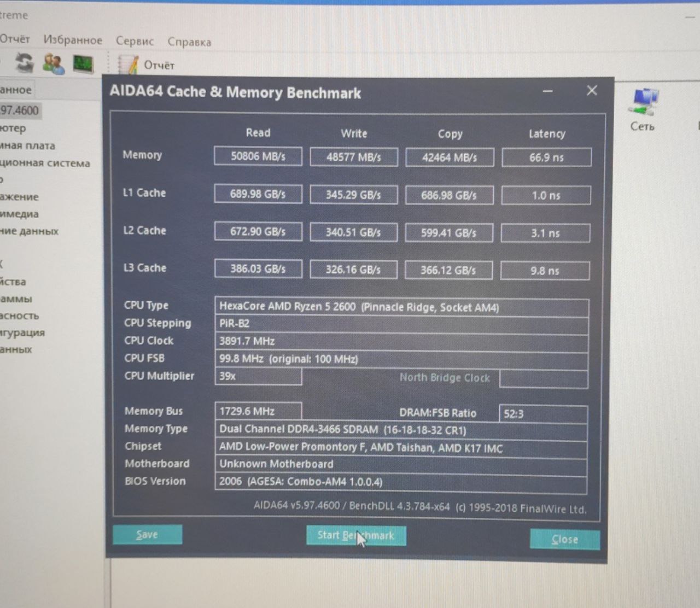Click Memory Bus field 1729.6 MHz
This screenshot has width=700, height=608.
[x=258, y=411]
